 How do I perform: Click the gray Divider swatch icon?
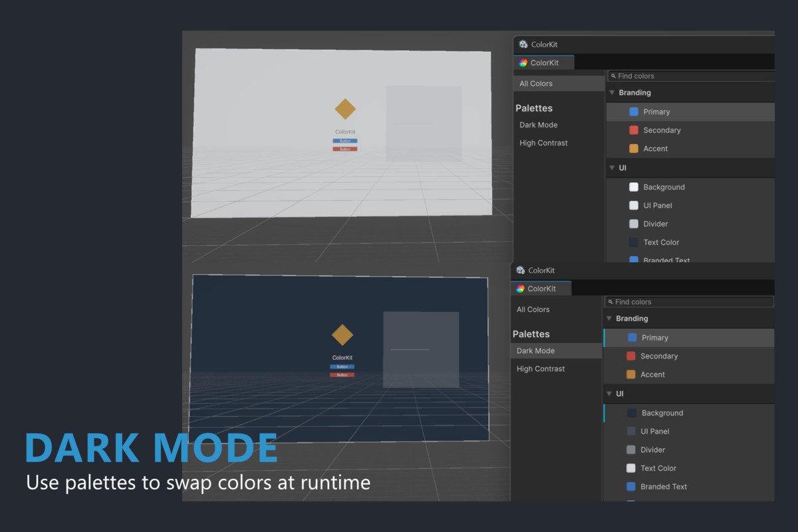point(634,223)
